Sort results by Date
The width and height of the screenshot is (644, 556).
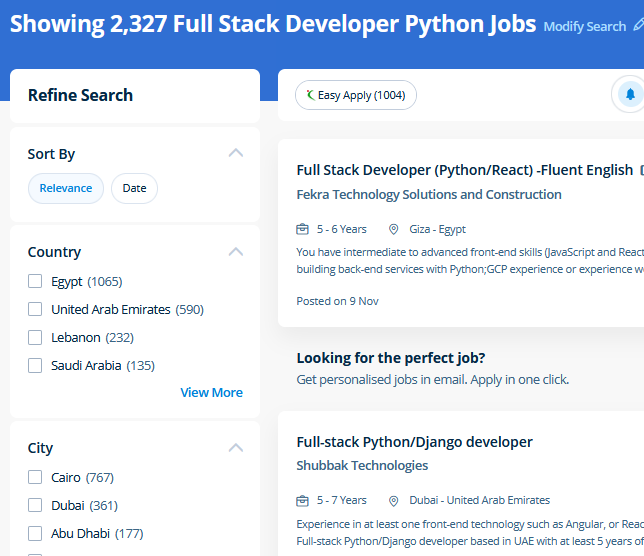(134, 188)
